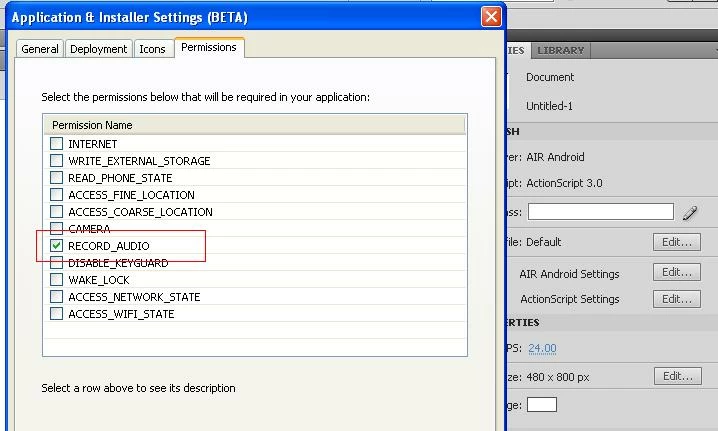Check ACCESS_COARSE_LOCATION permission box
718x431 pixels.
click(56, 211)
